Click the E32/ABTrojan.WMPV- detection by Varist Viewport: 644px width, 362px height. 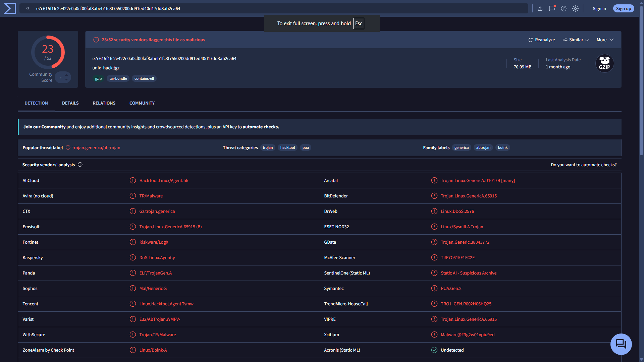[x=160, y=319]
